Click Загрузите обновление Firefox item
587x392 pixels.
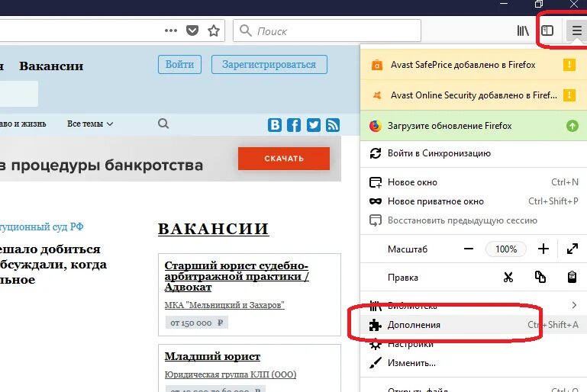(x=473, y=126)
